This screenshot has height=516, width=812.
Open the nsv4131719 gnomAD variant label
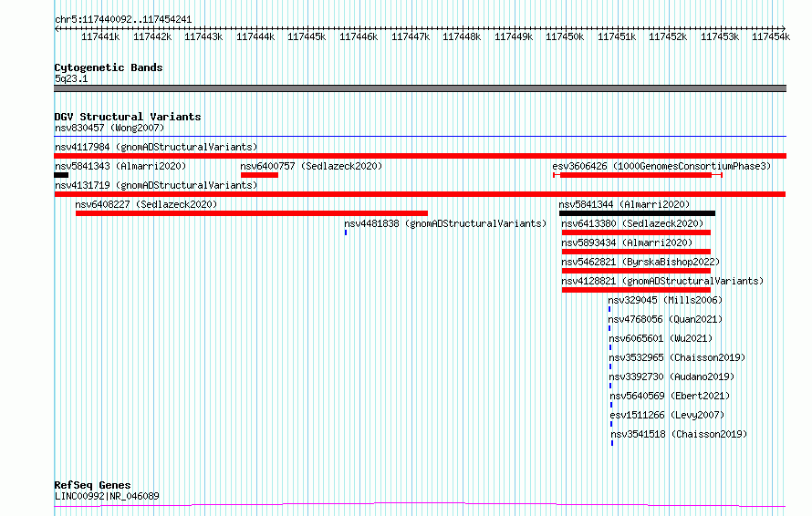tap(156, 185)
